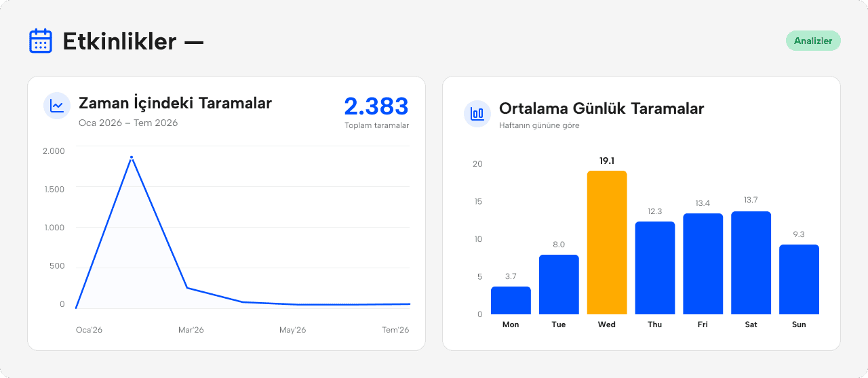Click the 10 y-axis label on bar chart
This screenshot has height=378, width=868.
click(478, 239)
